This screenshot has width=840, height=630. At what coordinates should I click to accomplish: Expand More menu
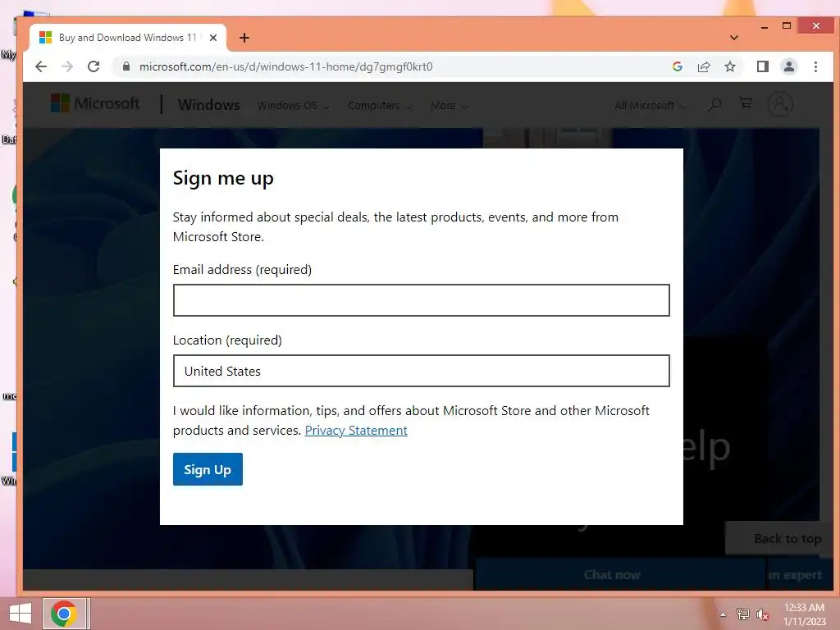click(449, 106)
